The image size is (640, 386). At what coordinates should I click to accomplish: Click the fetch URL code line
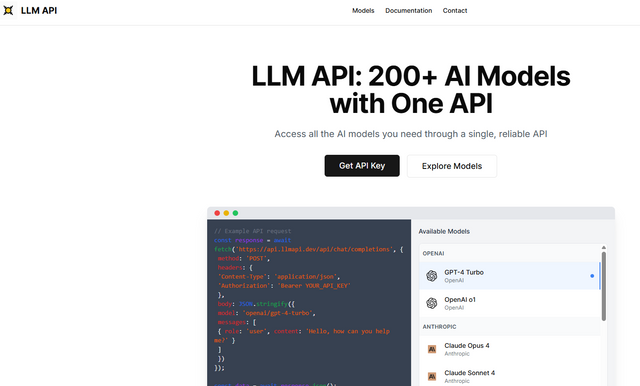(309, 249)
